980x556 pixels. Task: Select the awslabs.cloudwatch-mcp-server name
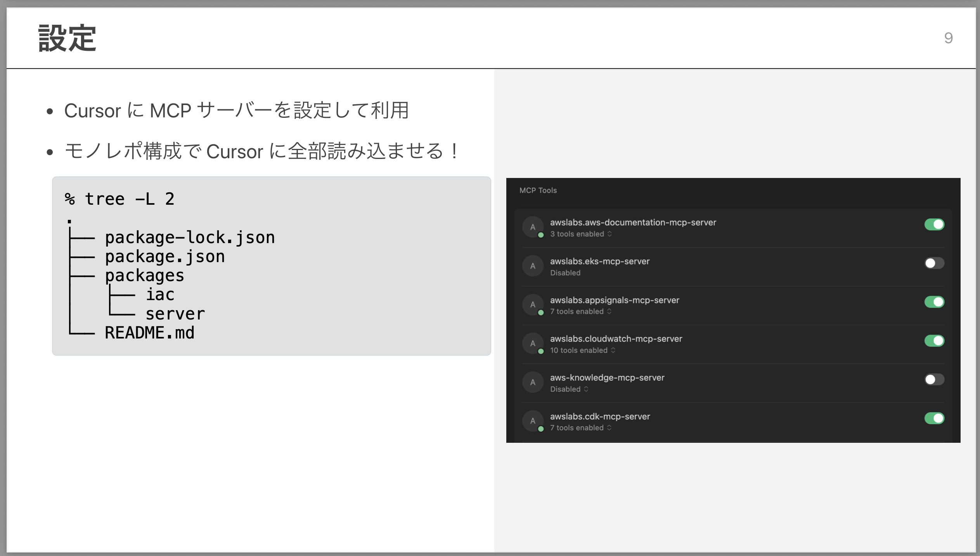[x=616, y=339]
